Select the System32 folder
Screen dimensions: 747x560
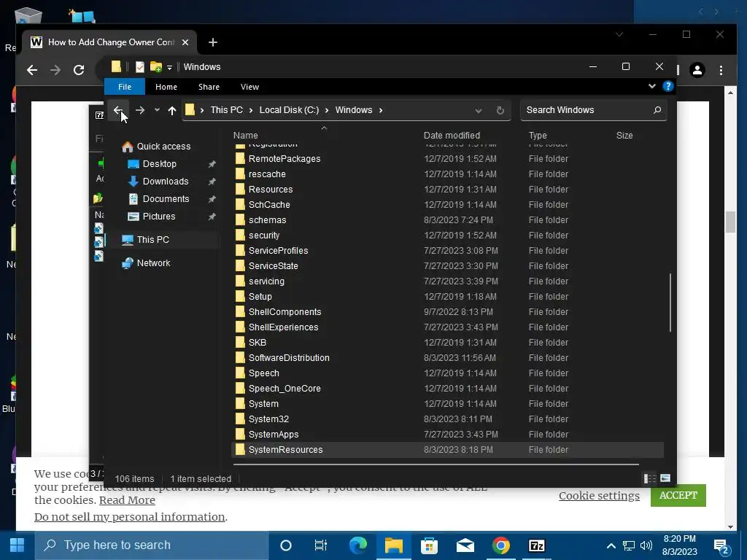pos(268,419)
